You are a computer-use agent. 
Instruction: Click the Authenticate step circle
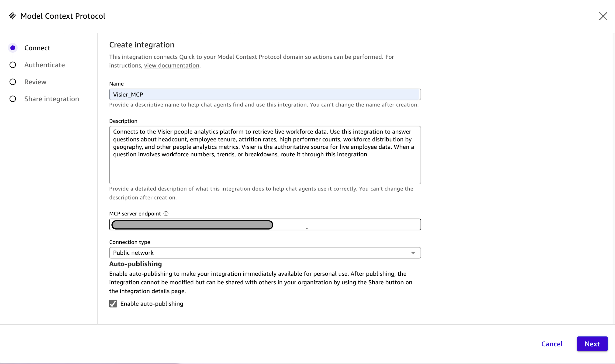[x=13, y=65]
